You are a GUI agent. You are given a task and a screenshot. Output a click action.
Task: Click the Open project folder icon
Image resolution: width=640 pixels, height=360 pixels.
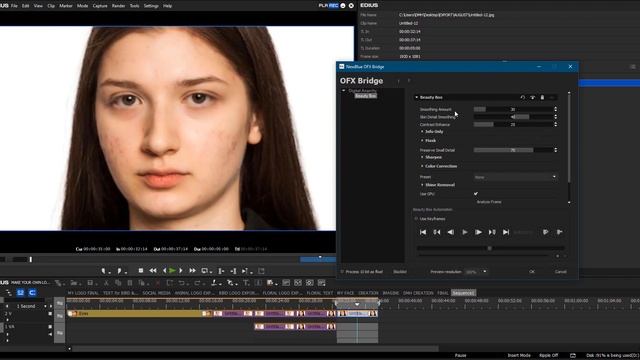click(x=74, y=282)
